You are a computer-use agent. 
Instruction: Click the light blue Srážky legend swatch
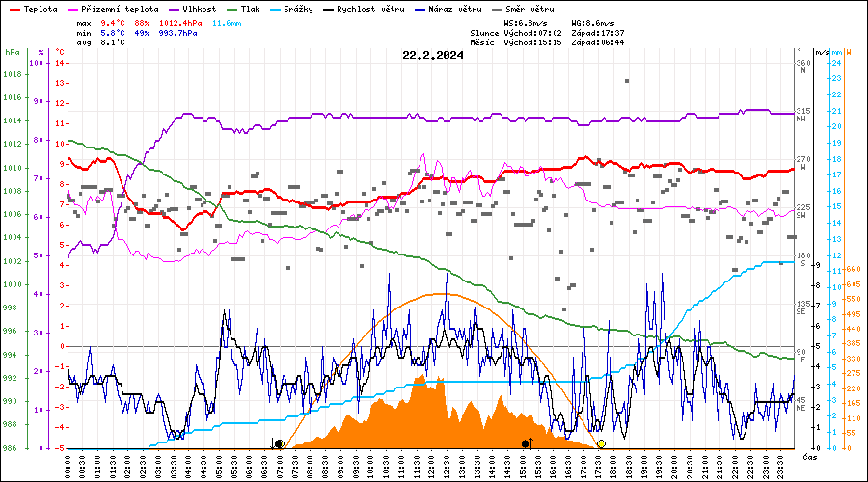pyautogui.click(x=276, y=10)
